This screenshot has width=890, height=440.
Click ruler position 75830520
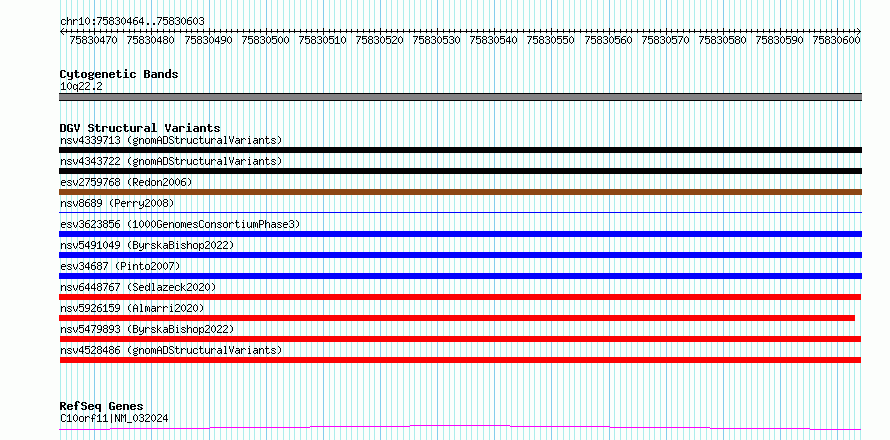[380, 40]
